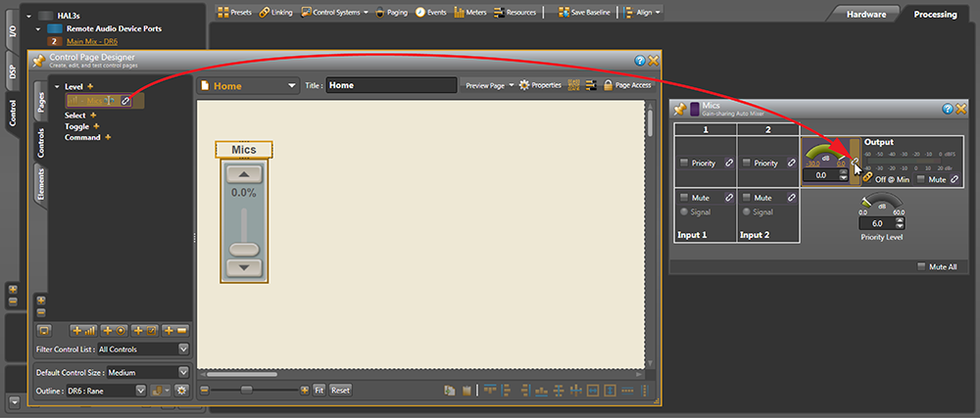Image resolution: width=980 pixels, height=418 pixels.
Task: Open the Filter Control List dropdown
Action: (x=144, y=349)
